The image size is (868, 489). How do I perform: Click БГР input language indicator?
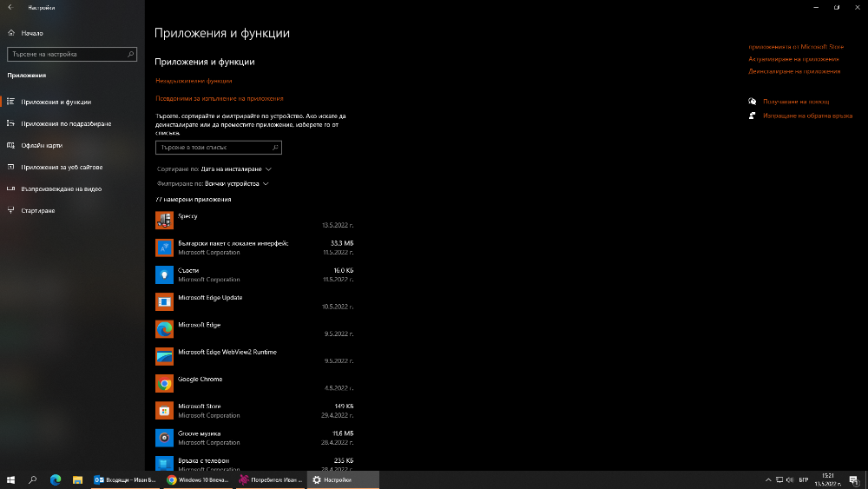pyautogui.click(x=804, y=479)
